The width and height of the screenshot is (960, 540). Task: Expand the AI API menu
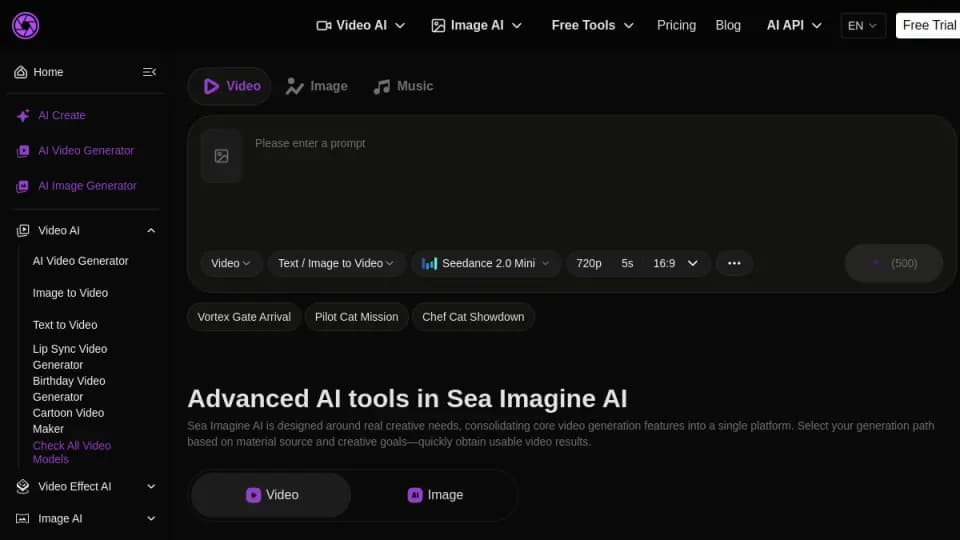(x=794, y=26)
